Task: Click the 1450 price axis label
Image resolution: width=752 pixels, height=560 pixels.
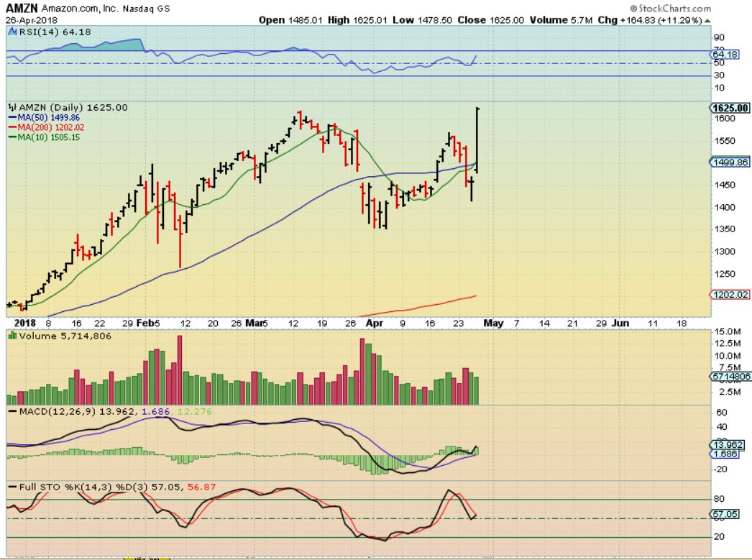Action: [x=725, y=185]
